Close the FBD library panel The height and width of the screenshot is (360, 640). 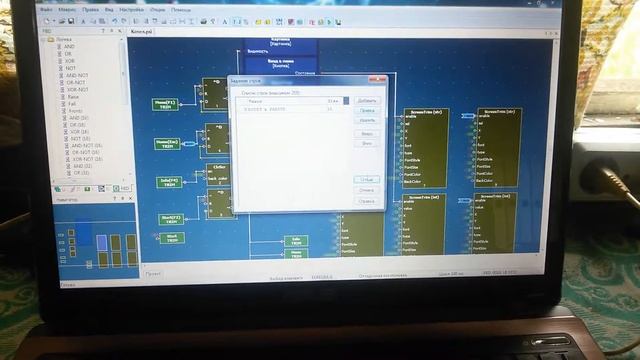tap(120, 31)
